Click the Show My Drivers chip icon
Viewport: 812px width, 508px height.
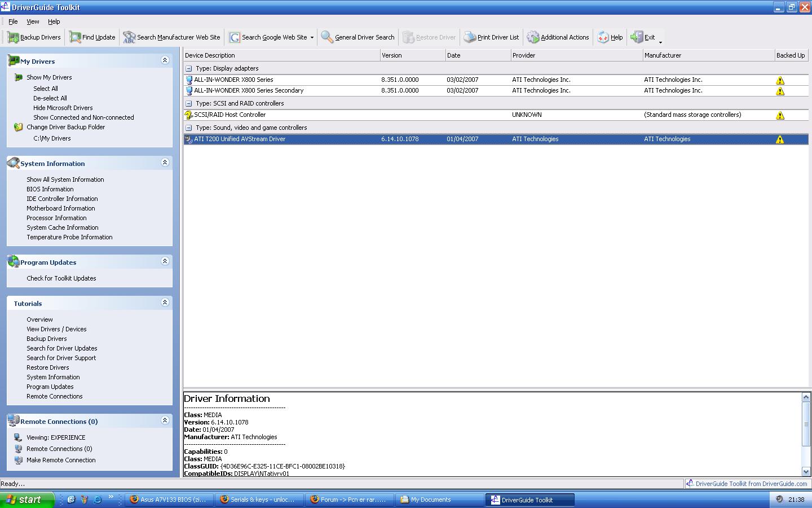point(18,77)
